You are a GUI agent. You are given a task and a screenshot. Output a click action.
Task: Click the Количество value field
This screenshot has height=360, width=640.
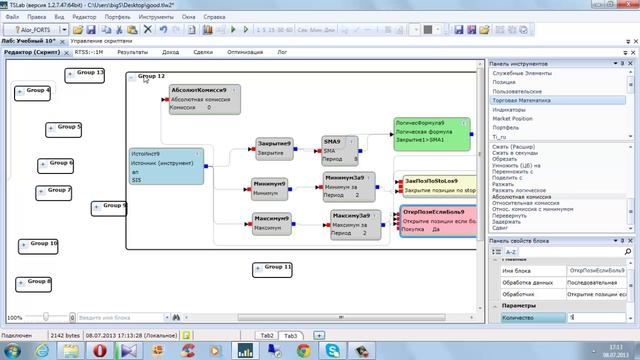597,318
